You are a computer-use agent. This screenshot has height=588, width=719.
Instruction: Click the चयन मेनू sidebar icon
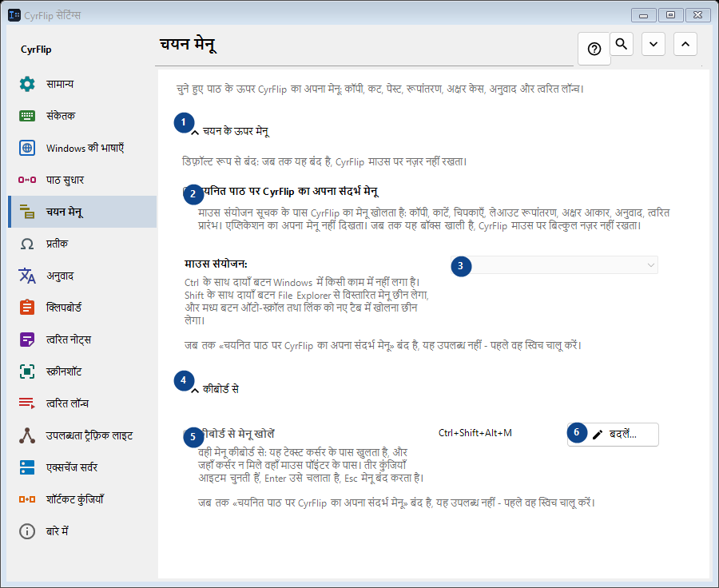click(x=27, y=212)
